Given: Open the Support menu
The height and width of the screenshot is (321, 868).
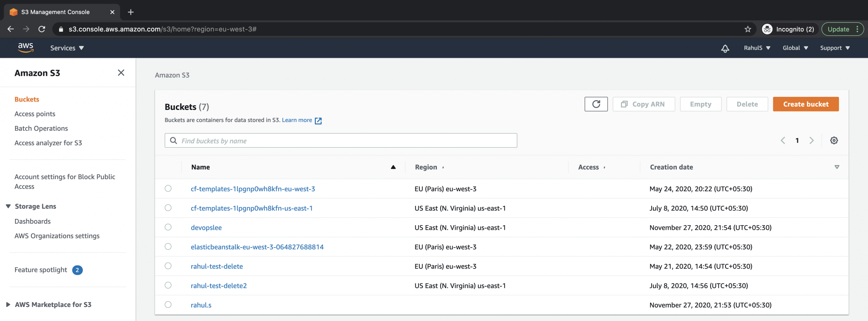Looking at the screenshot, I should pos(835,48).
